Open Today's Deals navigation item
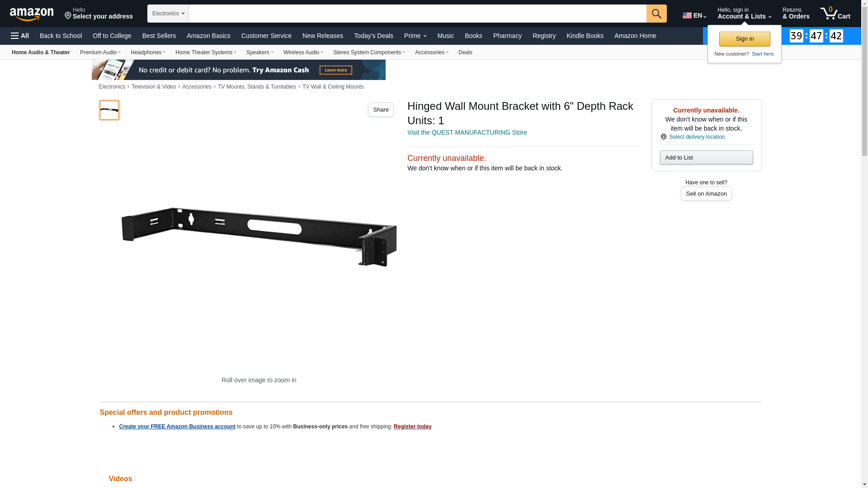 (x=373, y=36)
